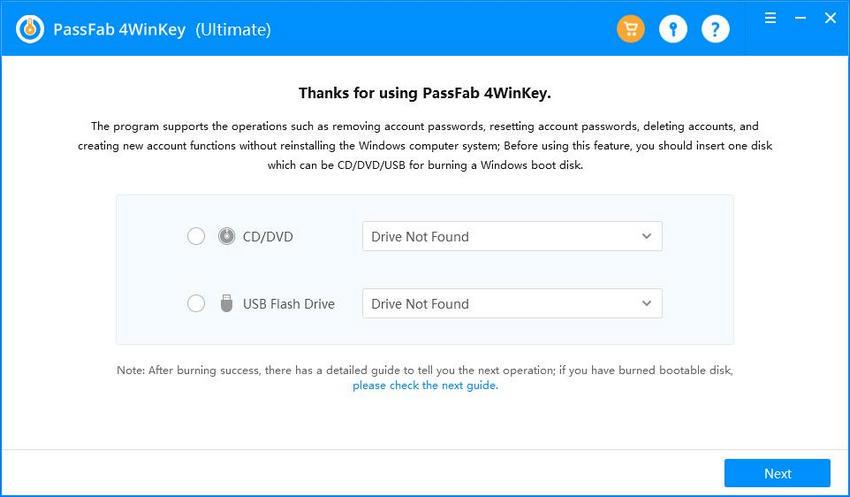Open help via question mark icon
The width and height of the screenshot is (850, 497).
click(x=715, y=29)
